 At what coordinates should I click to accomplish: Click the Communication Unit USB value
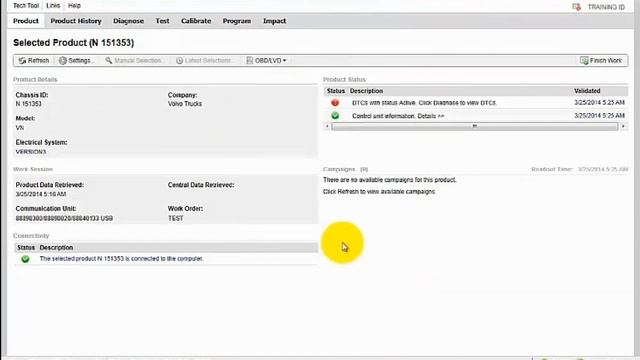[x=64, y=218]
